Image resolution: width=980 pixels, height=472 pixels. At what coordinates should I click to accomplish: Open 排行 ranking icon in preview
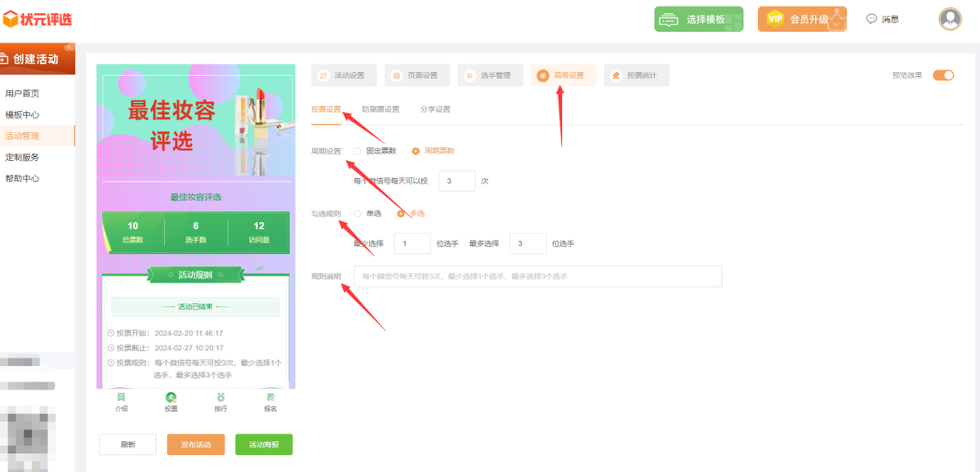click(220, 398)
